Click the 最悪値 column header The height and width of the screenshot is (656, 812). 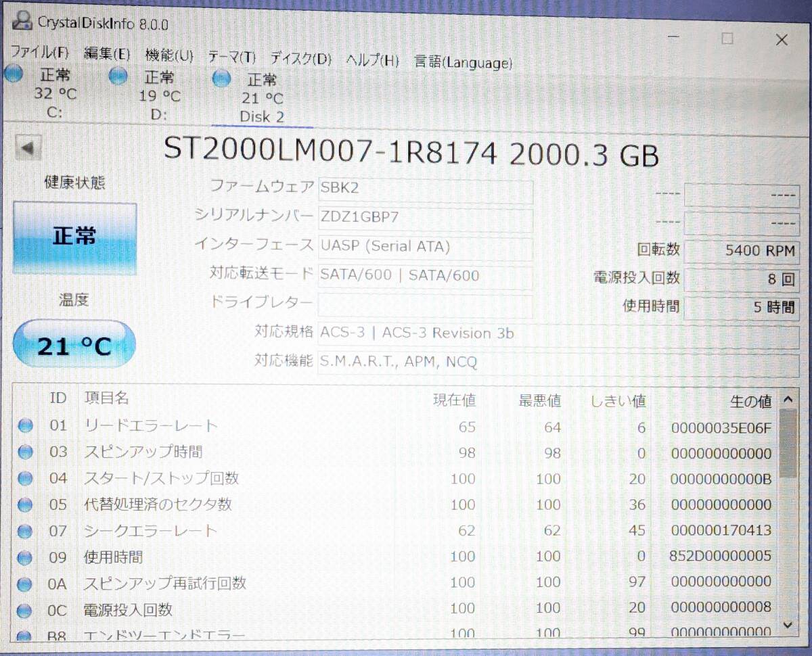click(x=540, y=401)
